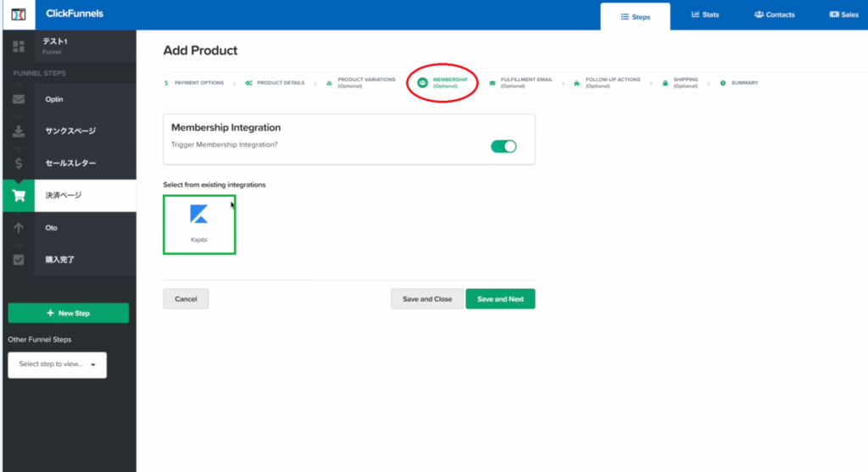Open the Stats tab
Screen dimensions: 868x472
tap(704, 15)
